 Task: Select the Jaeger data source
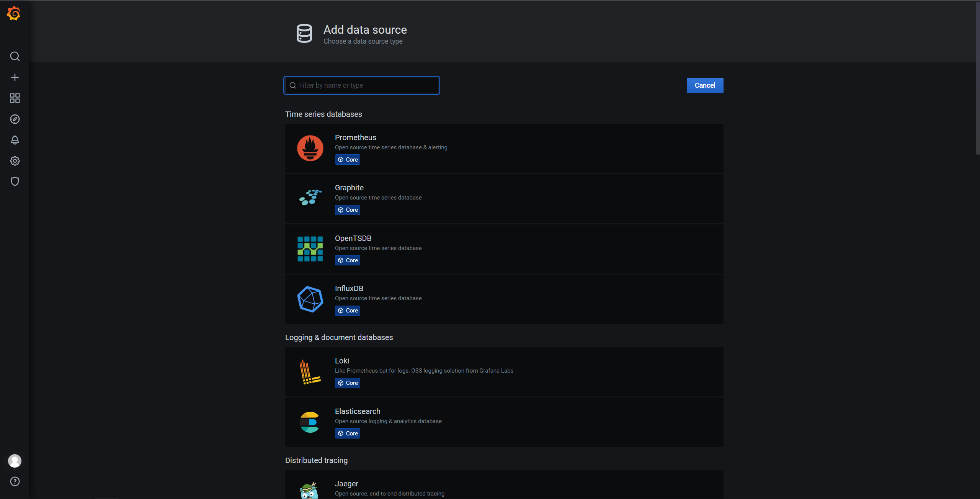tap(504, 486)
